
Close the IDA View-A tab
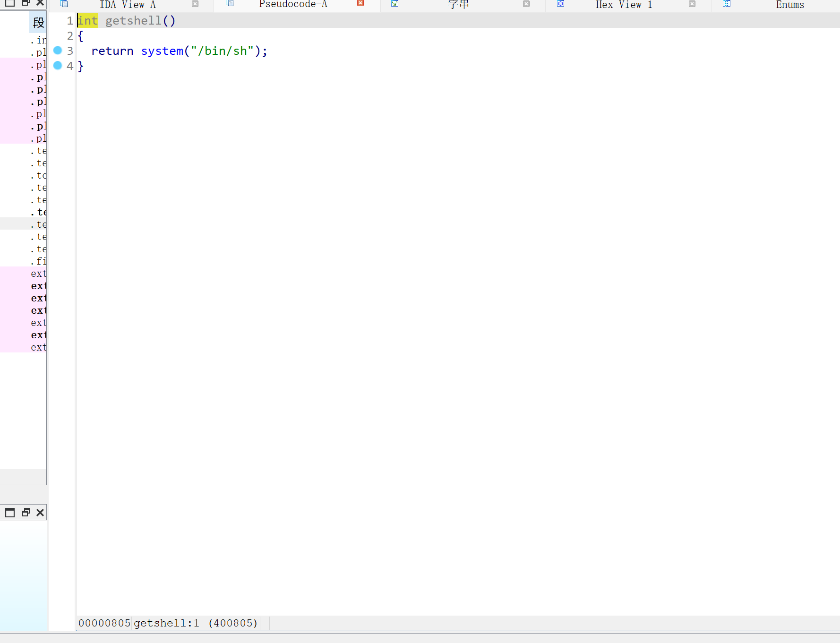pos(195,4)
